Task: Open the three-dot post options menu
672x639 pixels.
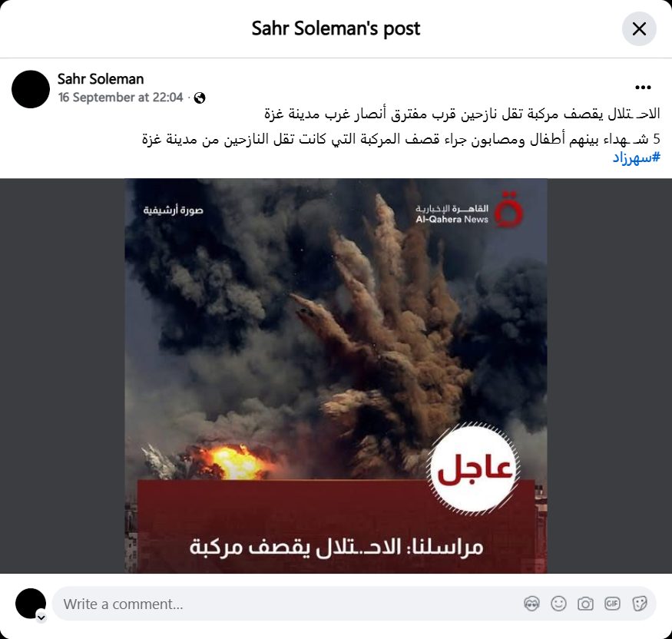Action: 643,88
